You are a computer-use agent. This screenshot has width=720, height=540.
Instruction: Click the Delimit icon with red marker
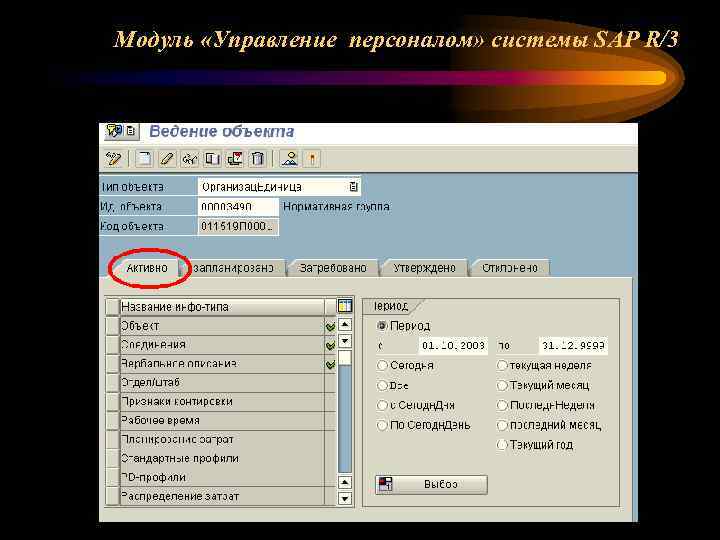(x=235, y=159)
